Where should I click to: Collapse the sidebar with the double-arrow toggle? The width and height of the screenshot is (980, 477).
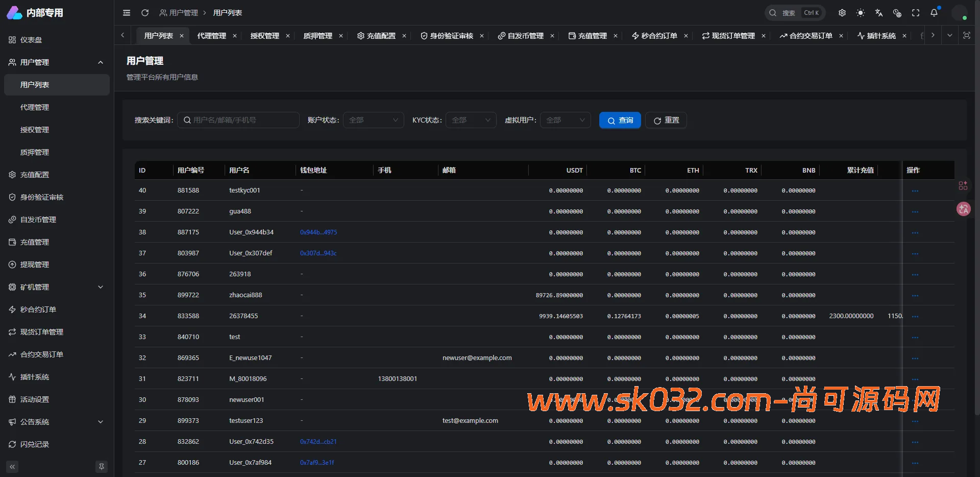click(12, 466)
